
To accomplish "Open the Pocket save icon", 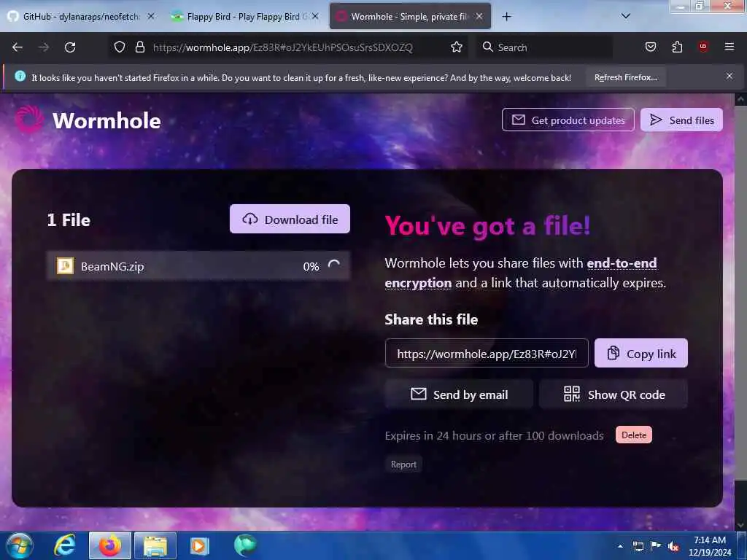I will point(650,47).
